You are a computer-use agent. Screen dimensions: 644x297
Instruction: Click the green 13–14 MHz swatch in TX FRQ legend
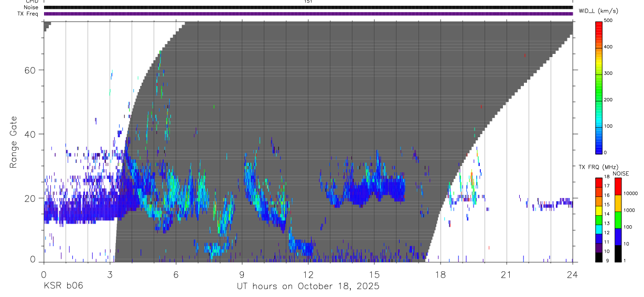598,220
